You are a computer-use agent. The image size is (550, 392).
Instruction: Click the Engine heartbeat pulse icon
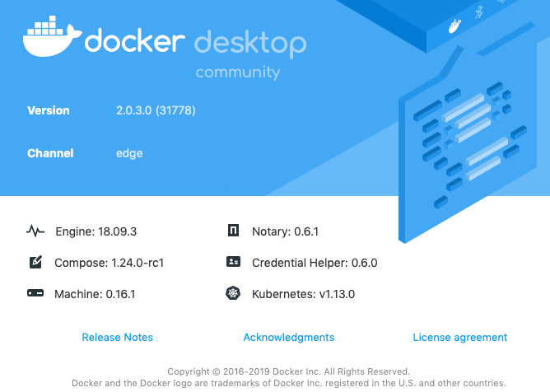coord(35,231)
